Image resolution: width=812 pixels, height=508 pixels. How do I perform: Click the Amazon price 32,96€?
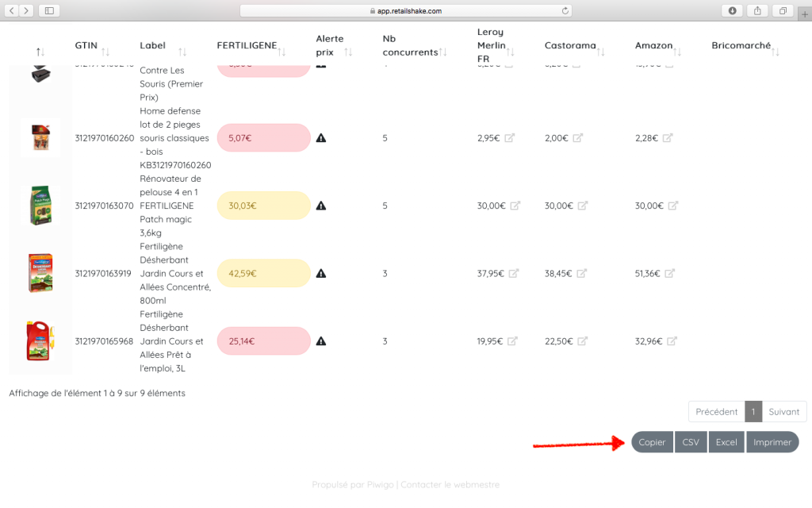click(649, 341)
